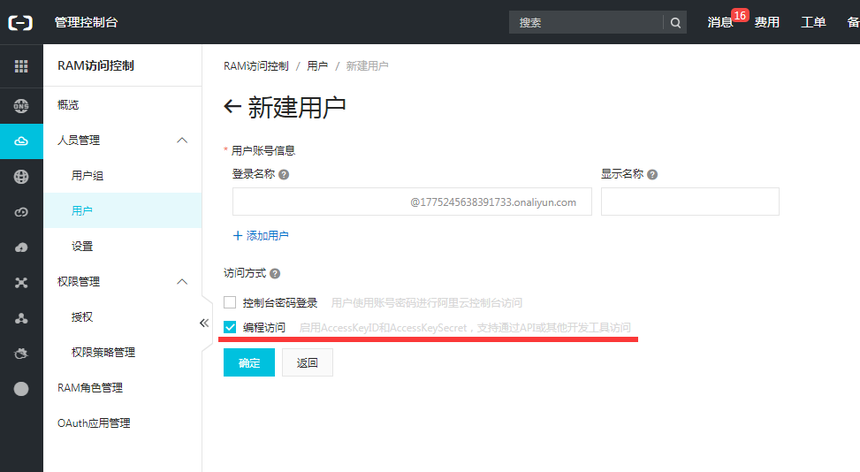Open the products grid menu icon
This screenshot has height=472, width=860.
tap(21, 66)
